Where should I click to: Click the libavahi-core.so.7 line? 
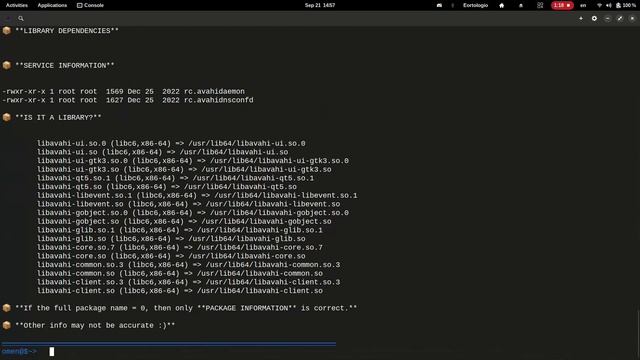(x=180, y=247)
